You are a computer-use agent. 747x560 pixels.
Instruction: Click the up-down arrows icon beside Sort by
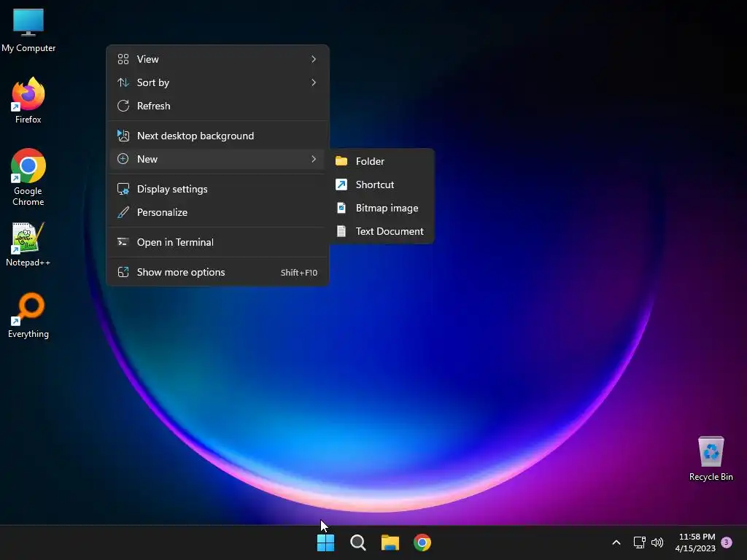click(123, 82)
